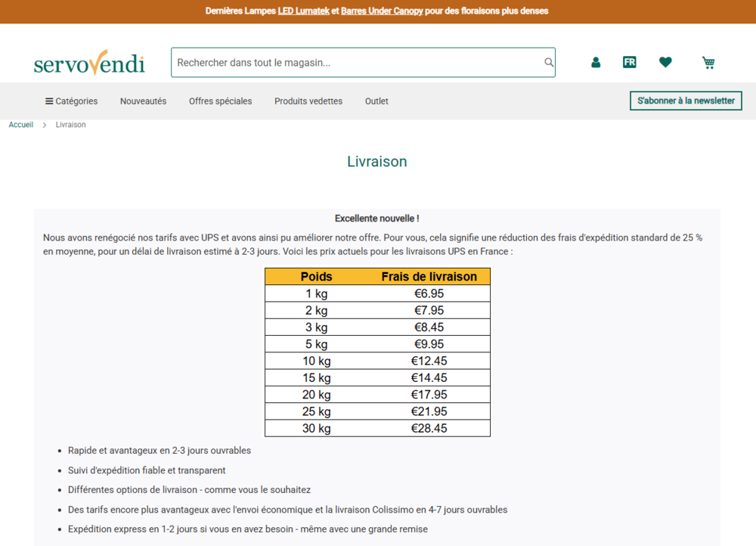Select the €9.95 price cell

[429, 344]
